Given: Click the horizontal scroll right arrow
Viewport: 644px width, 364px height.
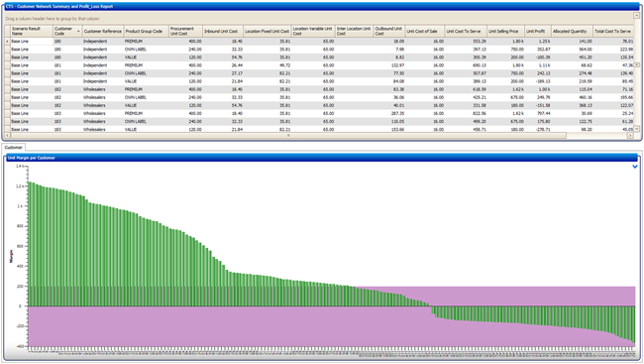Looking at the screenshot, I should 630,135.
